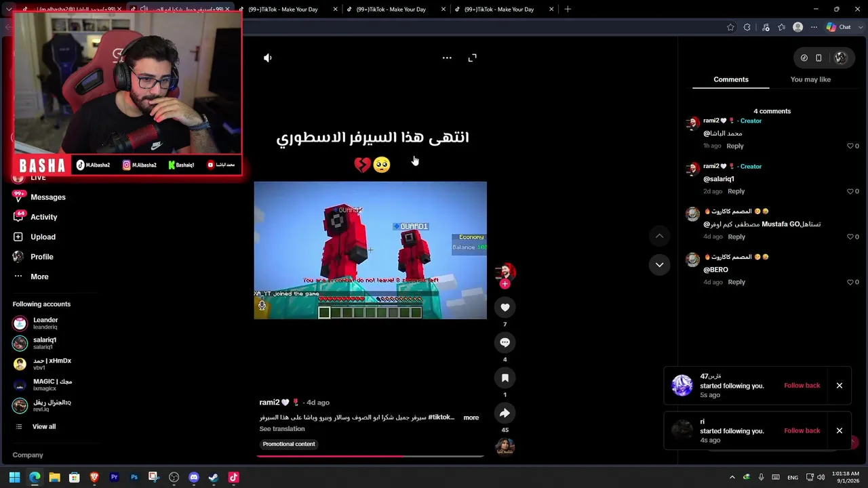This screenshot has width=868, height=488.
Task: Click the Promotional content label
Action: click(289, 445)
